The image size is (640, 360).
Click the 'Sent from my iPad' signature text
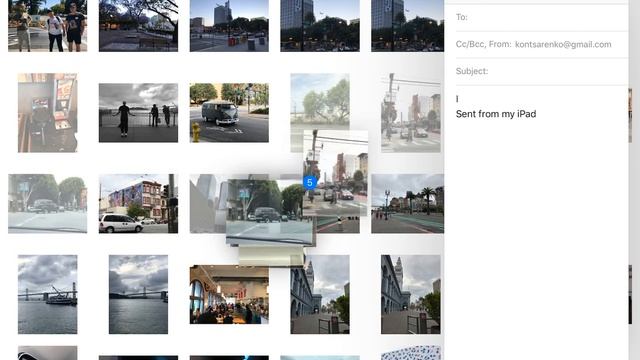(496, 114)
